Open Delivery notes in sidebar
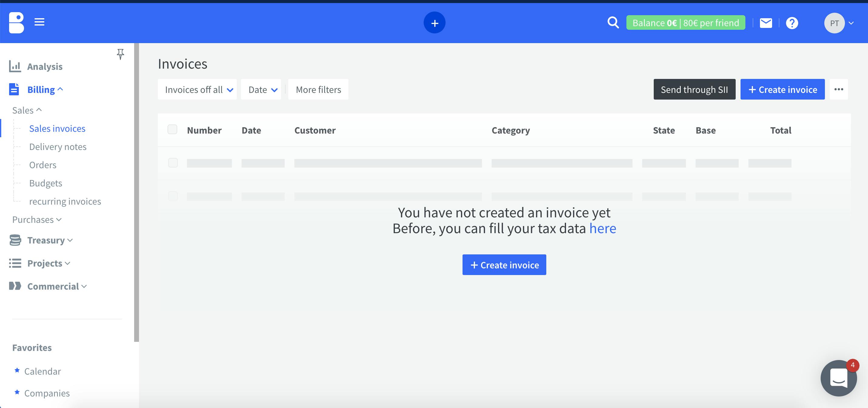 click(58, 147)
